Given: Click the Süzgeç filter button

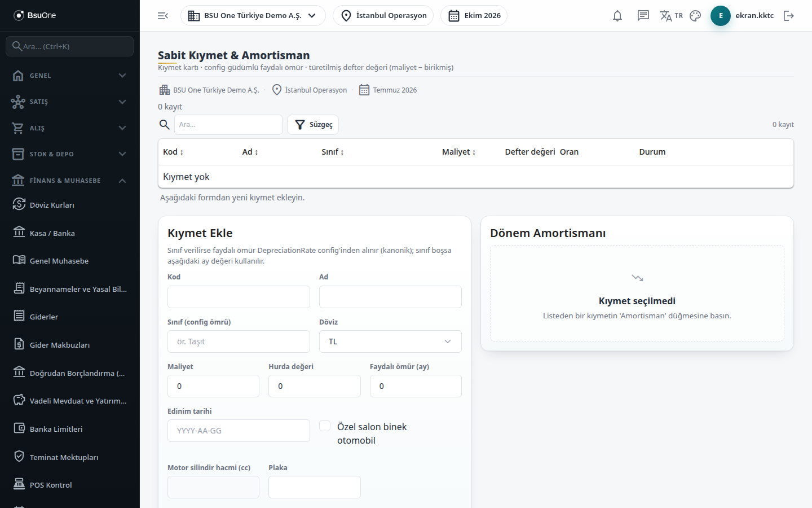Looking at the screenshot, I should 313,125.
